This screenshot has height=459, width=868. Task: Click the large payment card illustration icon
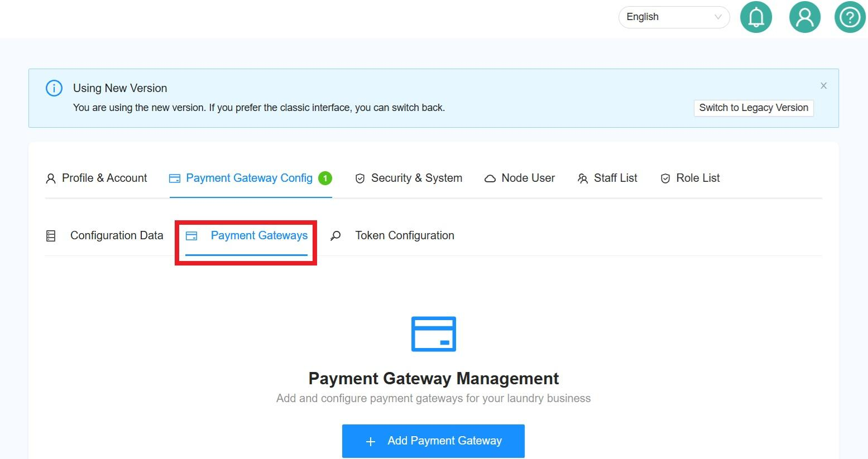(434, 334)
